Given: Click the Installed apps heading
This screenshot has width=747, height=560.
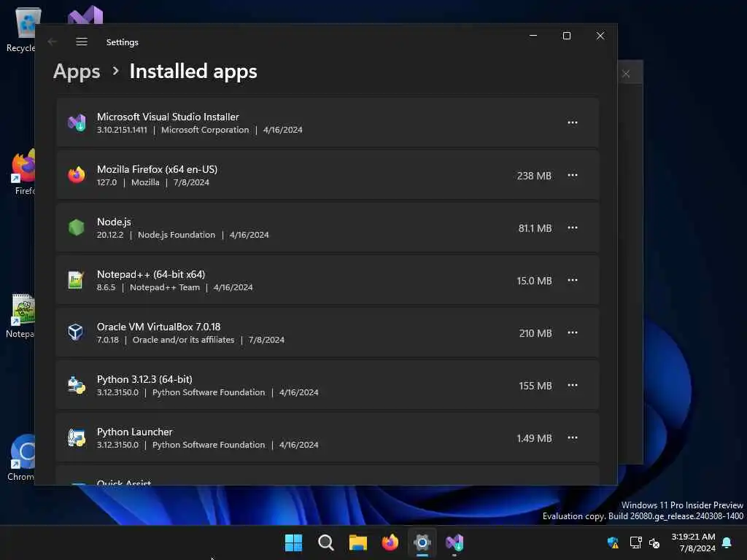Looking at the screenshot, I should [193, 71].
